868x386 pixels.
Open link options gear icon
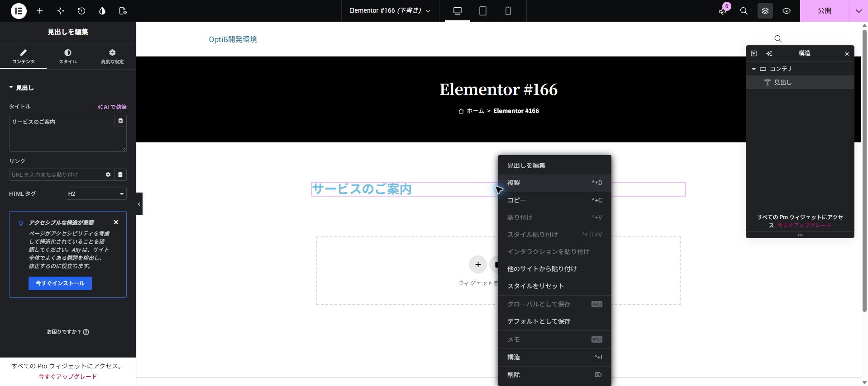108,175
